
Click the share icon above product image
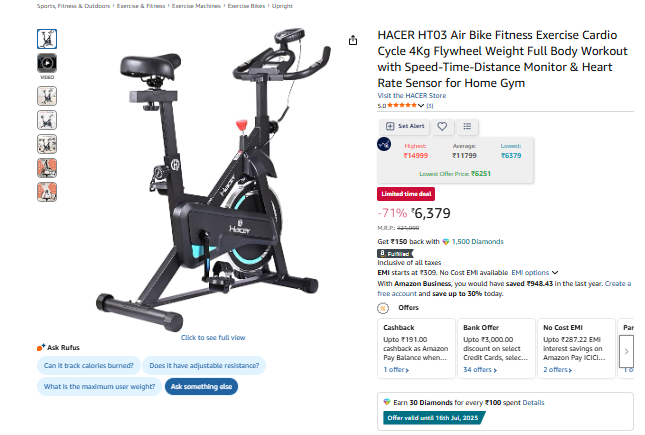point(353,40)
